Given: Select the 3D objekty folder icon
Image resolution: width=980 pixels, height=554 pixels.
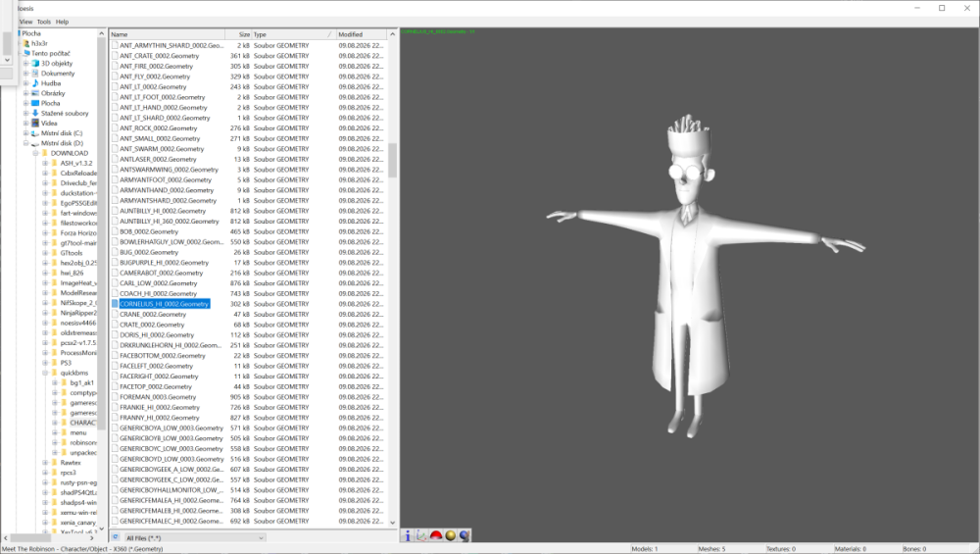Looking at the screenshot, I should coord(35,63).
